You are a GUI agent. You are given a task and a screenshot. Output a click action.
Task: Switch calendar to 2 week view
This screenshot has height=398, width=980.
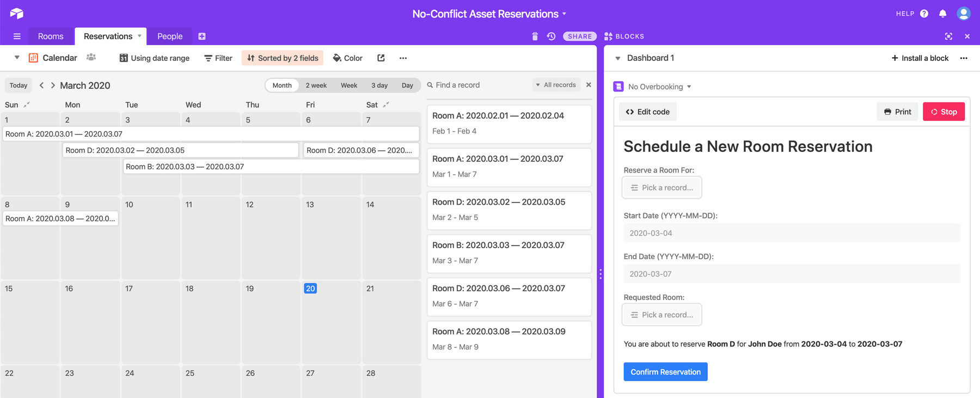click(x=316, y=85)
